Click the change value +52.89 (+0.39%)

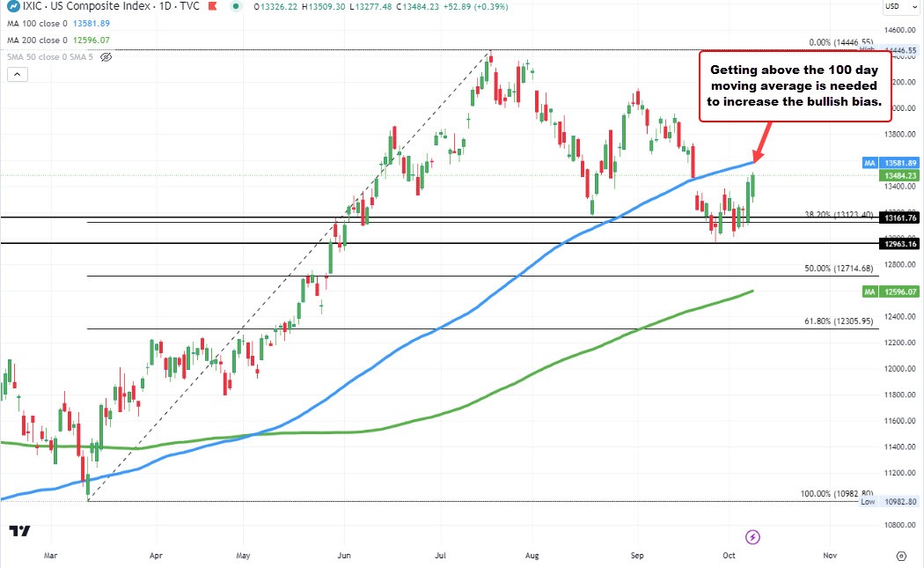tap(475, 6)
